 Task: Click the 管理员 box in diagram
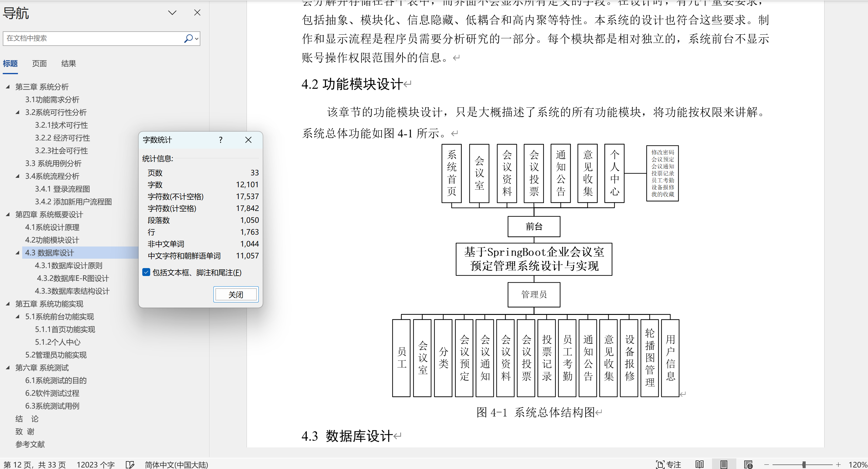(534, 295)
